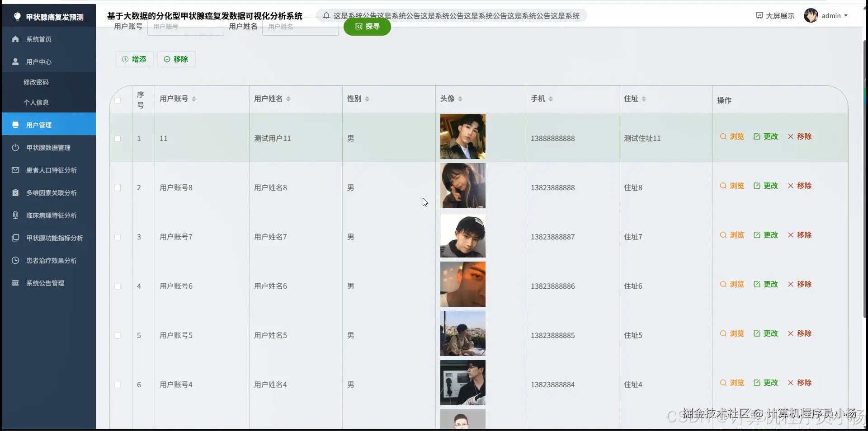Click the 系统公告管理 list icon
Viewport: 868px width, 431px height.
point(15,283)
